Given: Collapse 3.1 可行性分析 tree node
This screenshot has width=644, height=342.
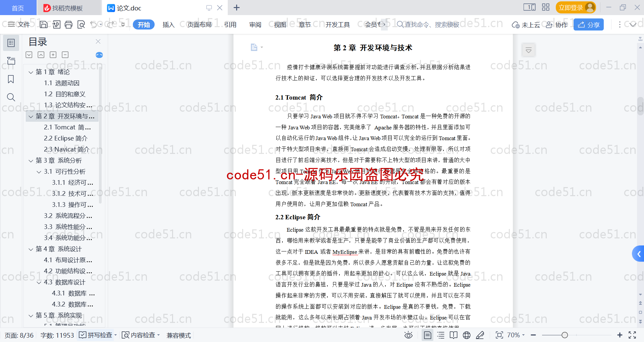Looking at the screenshot, I should (x=39, y=172).
